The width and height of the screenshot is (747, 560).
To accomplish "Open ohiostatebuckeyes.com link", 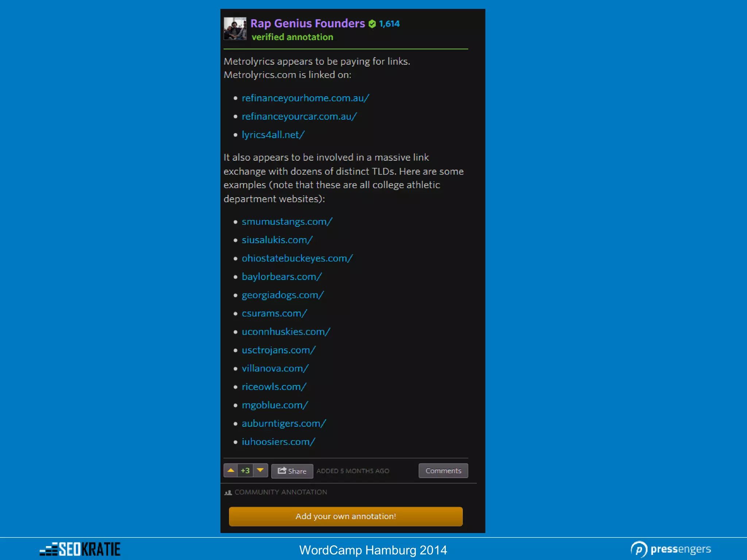I will [x=297, y=258].
